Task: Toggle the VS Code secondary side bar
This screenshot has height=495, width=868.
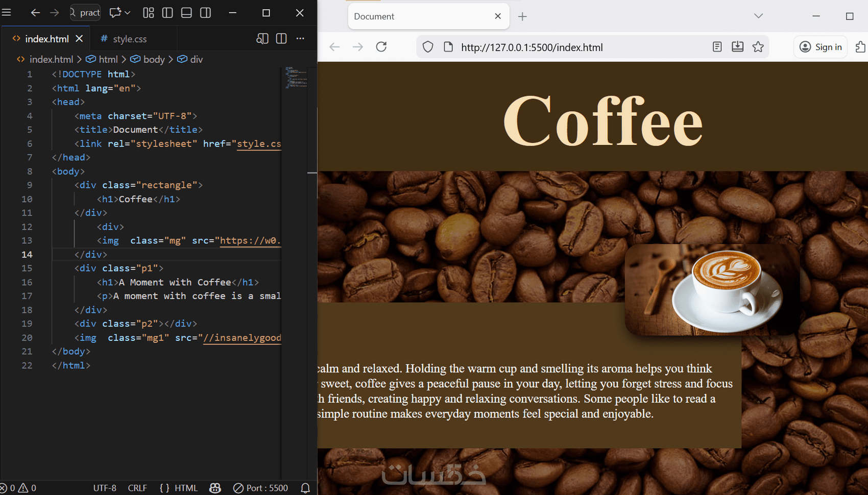Action: coord(206,13)
